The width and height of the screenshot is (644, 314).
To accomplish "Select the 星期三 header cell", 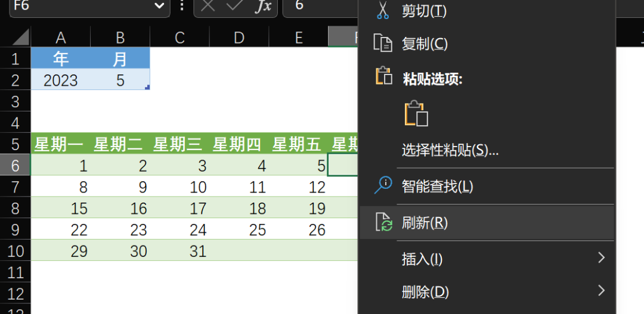I will tap(179, 144).
